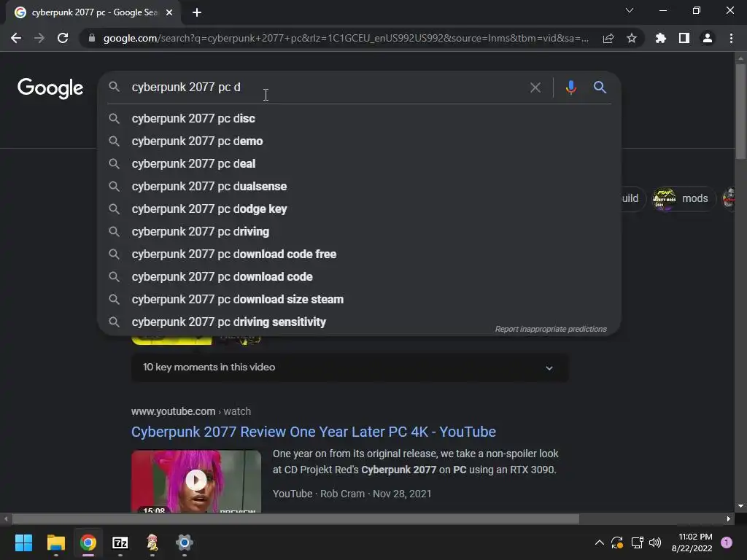Open the anime character app on taskbar
Viewport: 747px width, 560px height.
152,542
